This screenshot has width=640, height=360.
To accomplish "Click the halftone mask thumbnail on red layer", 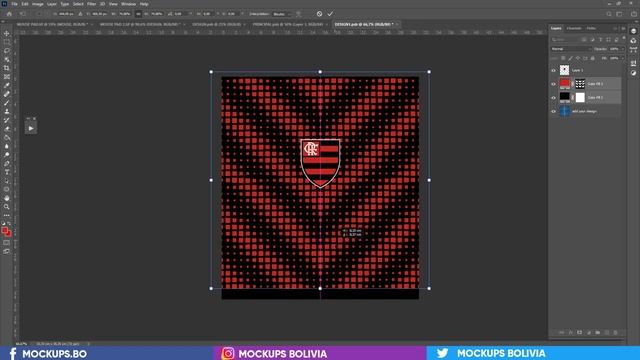I will (580, 84).
